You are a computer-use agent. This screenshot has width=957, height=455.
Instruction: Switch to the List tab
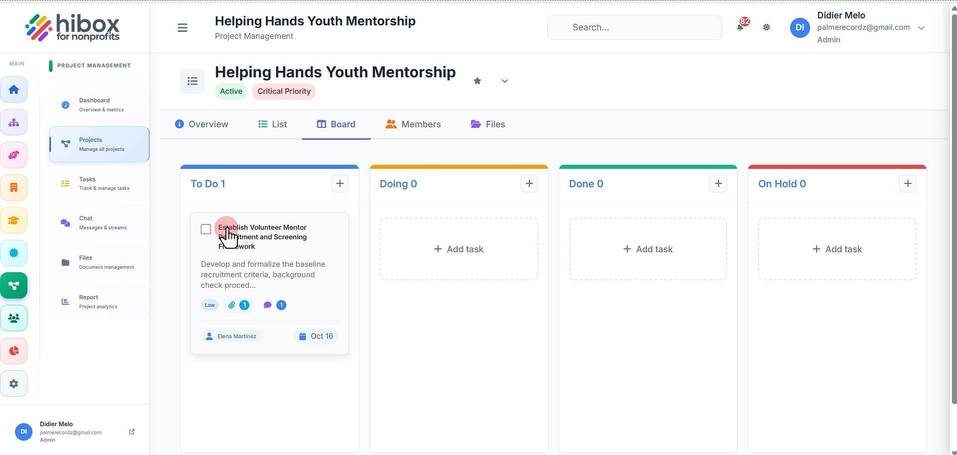pos(272,124)
